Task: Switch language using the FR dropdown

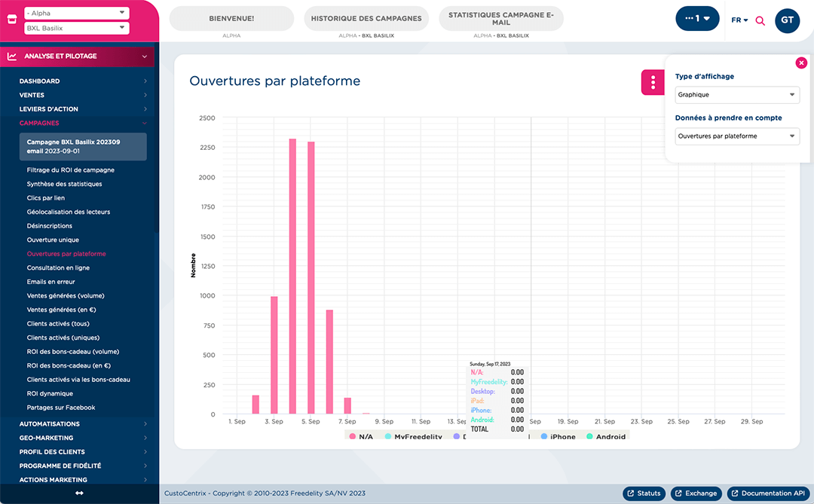Action: click(739, 20)
